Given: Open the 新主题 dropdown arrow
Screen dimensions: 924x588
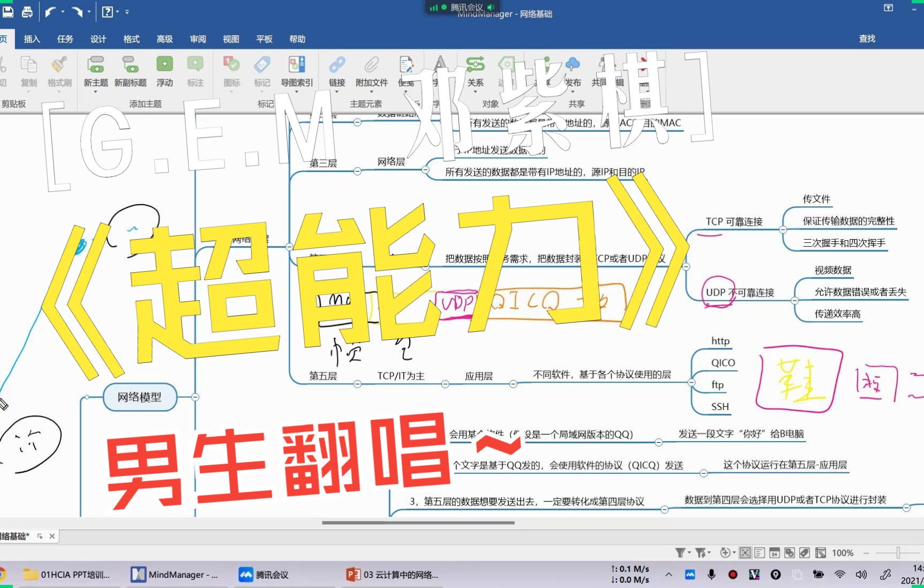Looking at the screenshot, I should tap(96, 92).
